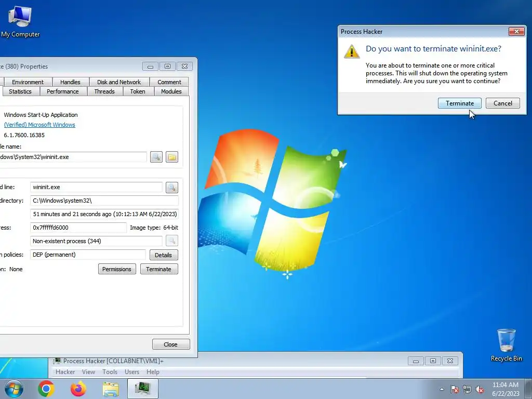Click the started time field
The image size is (532, 399).
click(x=104, y=214)
